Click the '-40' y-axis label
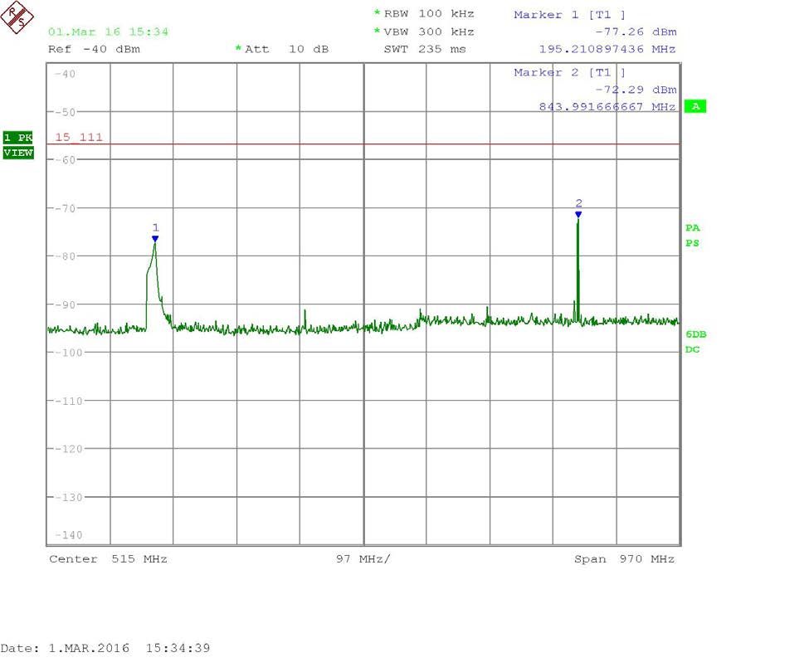Screen dimensions: 809x672 click(65, 74)
